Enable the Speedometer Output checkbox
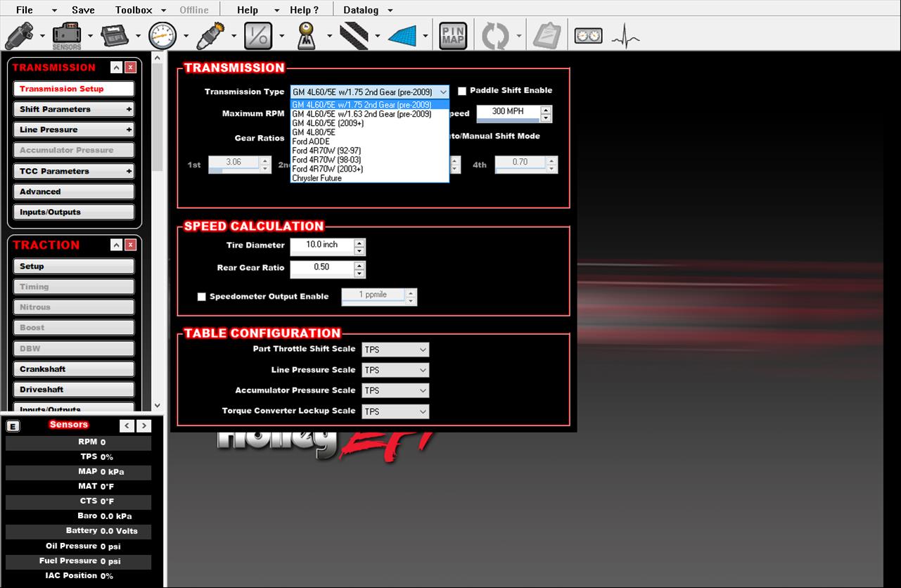This screenshot has height=588, width=901. click(x=202, y=297)
